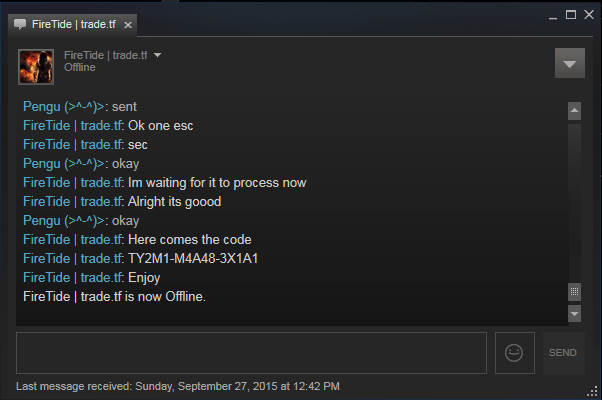This screenshot has width=602, height=400.
Task: Click Pengu's name on the 'sent' message
Action: [64, 107]
